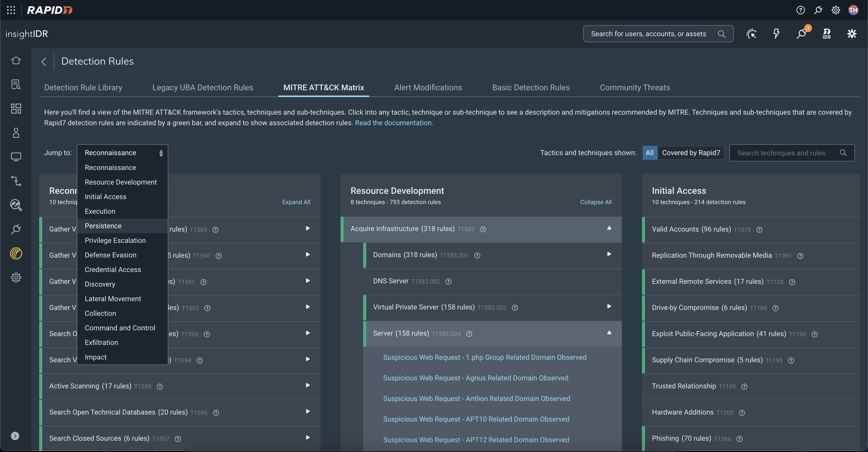868x452 pixels.
Task: Collapse the Server (158 rules) sub-technique
Action: 609,333
